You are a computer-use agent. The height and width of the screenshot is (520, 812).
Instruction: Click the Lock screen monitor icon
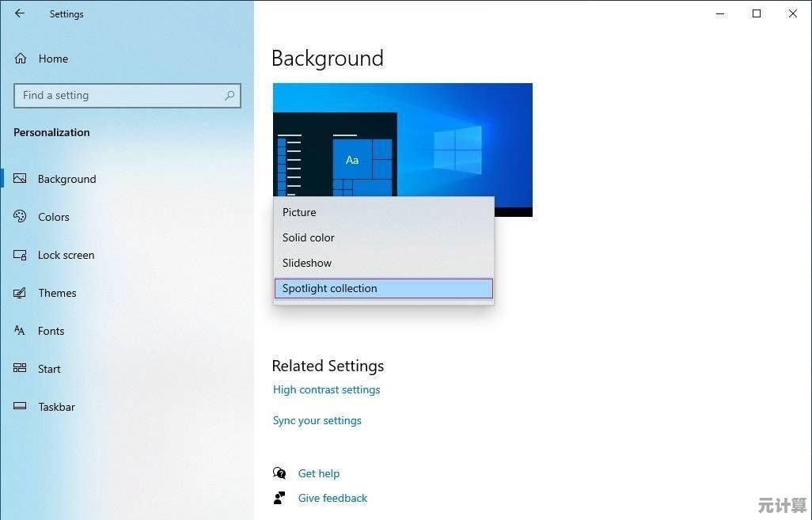pos(19,254)
